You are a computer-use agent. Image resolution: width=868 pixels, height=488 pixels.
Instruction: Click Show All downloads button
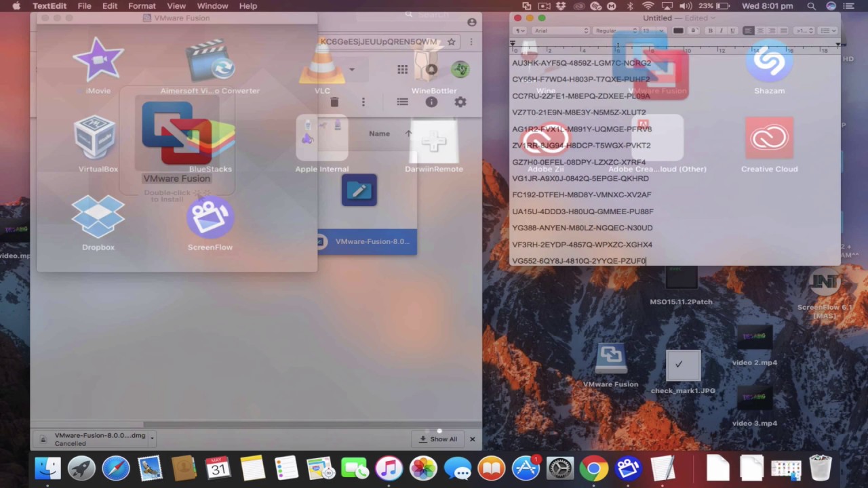(x=438, y=439)
